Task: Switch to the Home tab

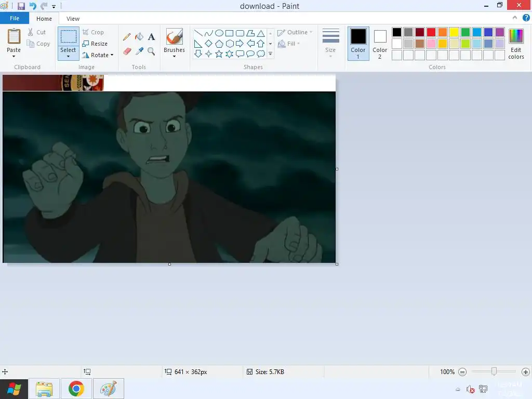Action: click(x=44, y=19)
